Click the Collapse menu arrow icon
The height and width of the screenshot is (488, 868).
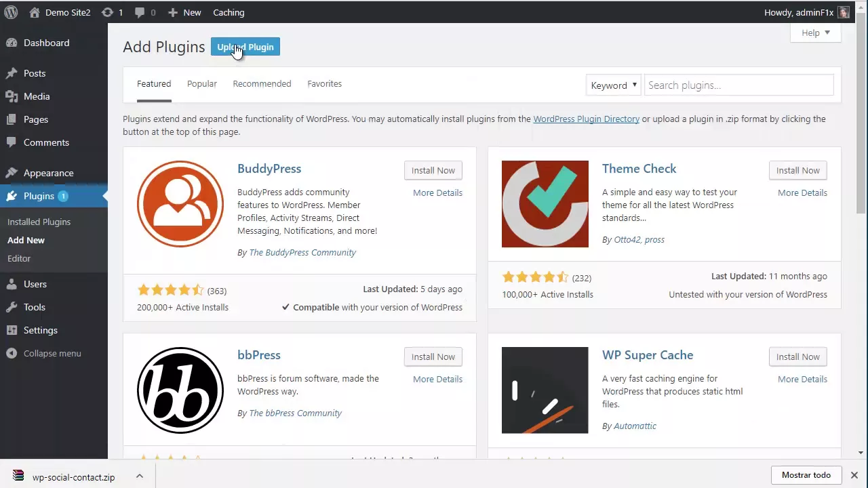(x=12, y=353)
